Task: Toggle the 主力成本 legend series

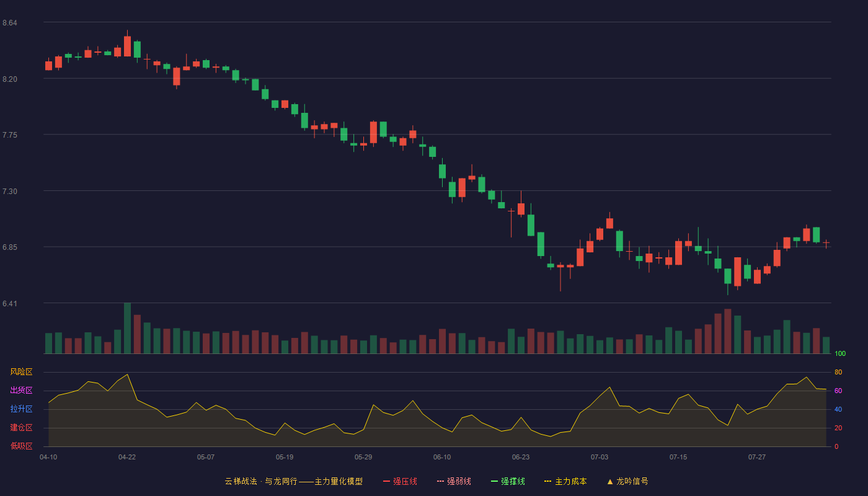Action: pos(565,481)
